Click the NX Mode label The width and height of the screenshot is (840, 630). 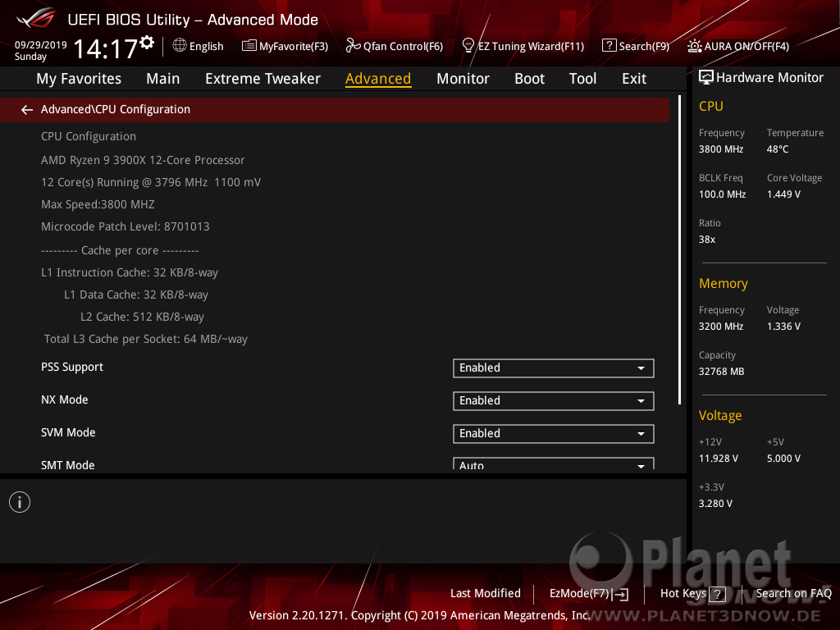64,399
